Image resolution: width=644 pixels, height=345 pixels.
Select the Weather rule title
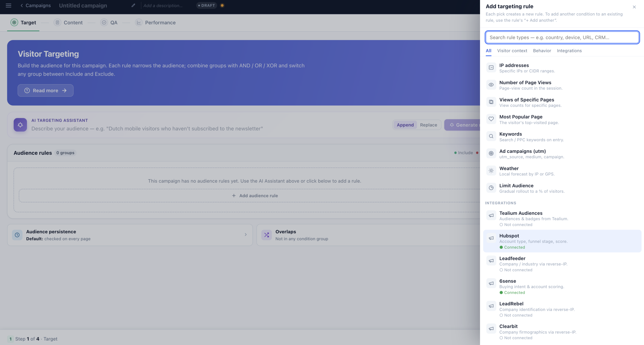click(509, 168)
